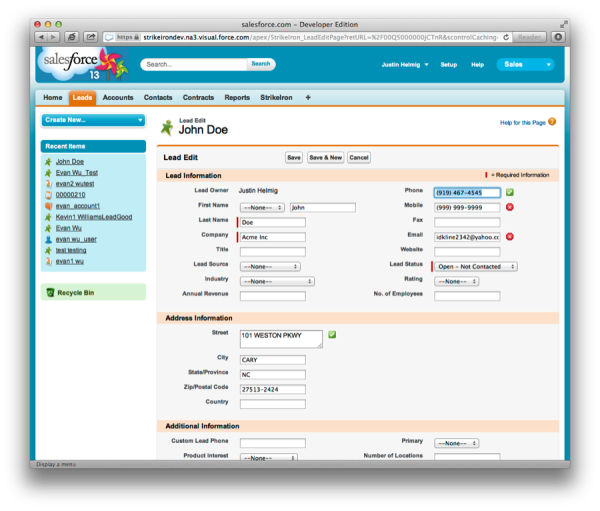Click the Search button
The width and height of the screenshot is (600, 511).
coord(261,64)
